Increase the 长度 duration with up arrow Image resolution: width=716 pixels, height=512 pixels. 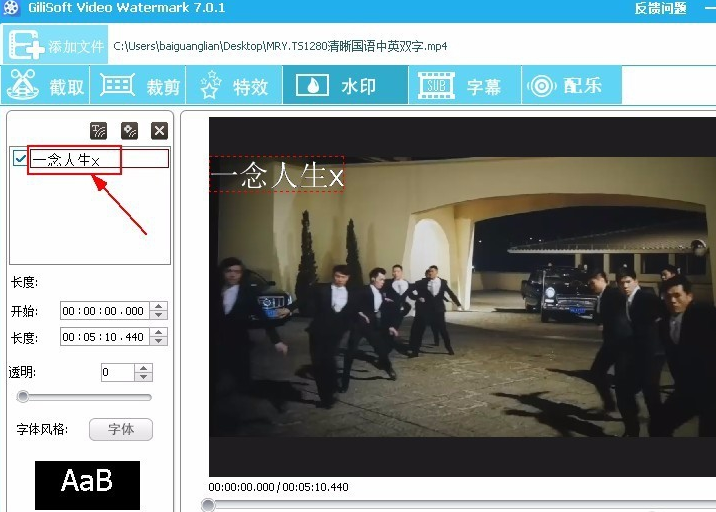(158, 333)
